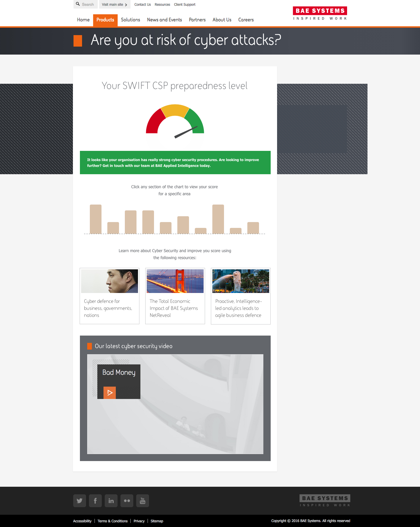
Task: Click the search magnifier icon
Action: coord(78,4)
